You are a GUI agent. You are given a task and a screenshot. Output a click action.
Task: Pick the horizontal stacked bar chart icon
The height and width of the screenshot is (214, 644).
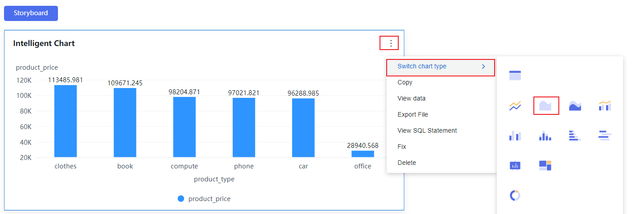click(x=575, y=136)
